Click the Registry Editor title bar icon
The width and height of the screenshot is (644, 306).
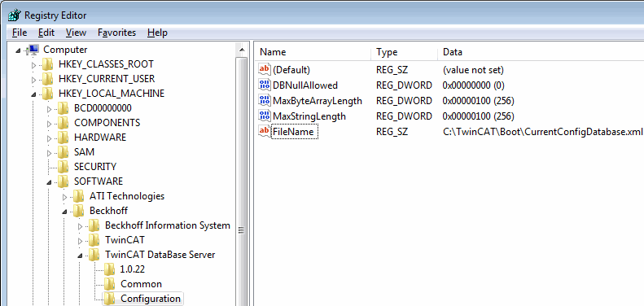click(x=14, y=15)
